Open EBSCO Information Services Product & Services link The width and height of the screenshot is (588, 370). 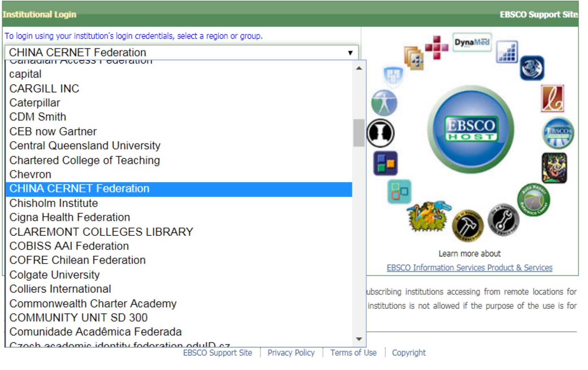click(x=469, y=268)
